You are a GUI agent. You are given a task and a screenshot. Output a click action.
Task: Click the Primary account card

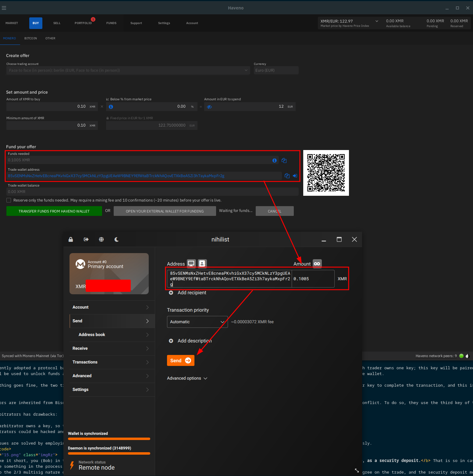click(x=109, y=274)
